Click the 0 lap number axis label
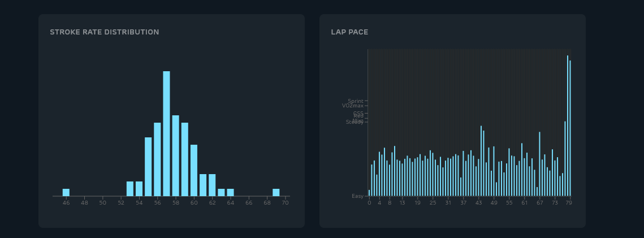The width and height of the screenshot is (644, 238). [x=369, y=203]
